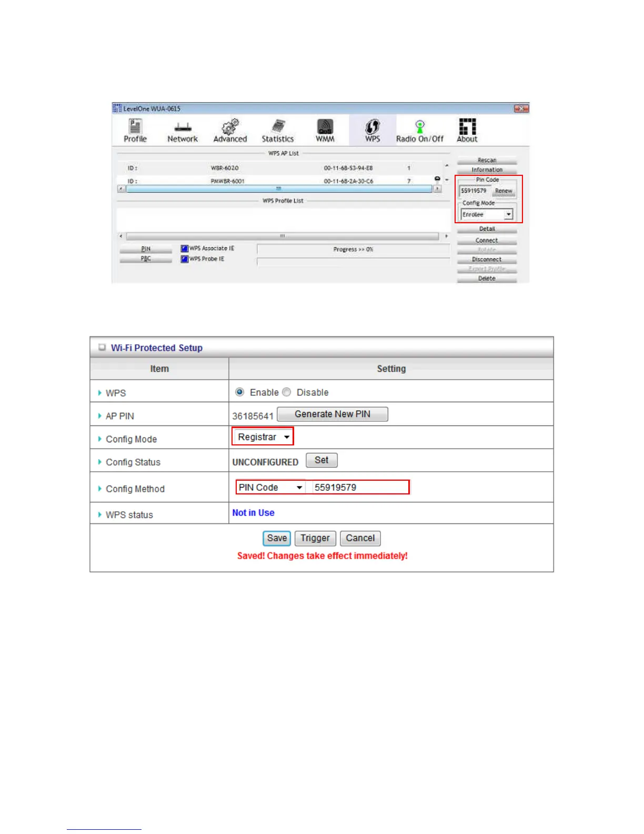Open the Enrollee Config Mode dropdown
The width and height of the screenshot is (644, 834).
(x=487, y=214)
